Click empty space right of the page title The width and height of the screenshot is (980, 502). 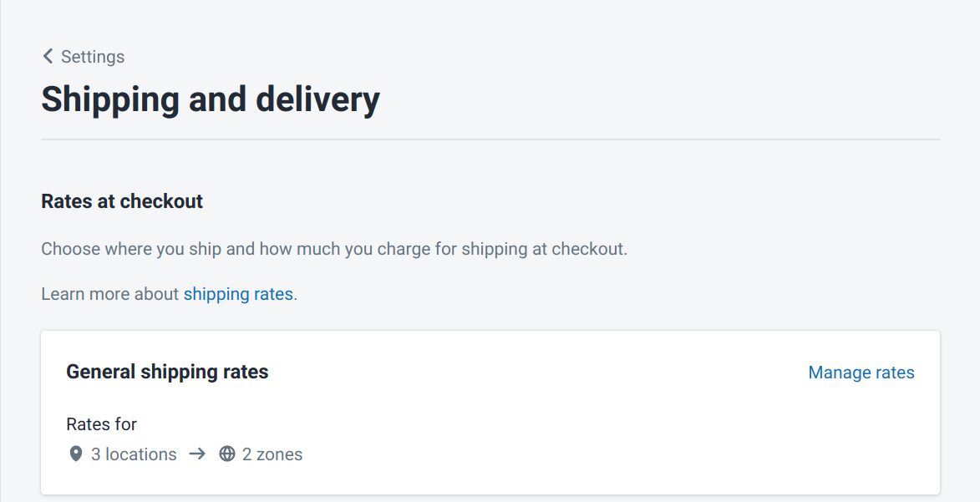[x=668, y=99]
